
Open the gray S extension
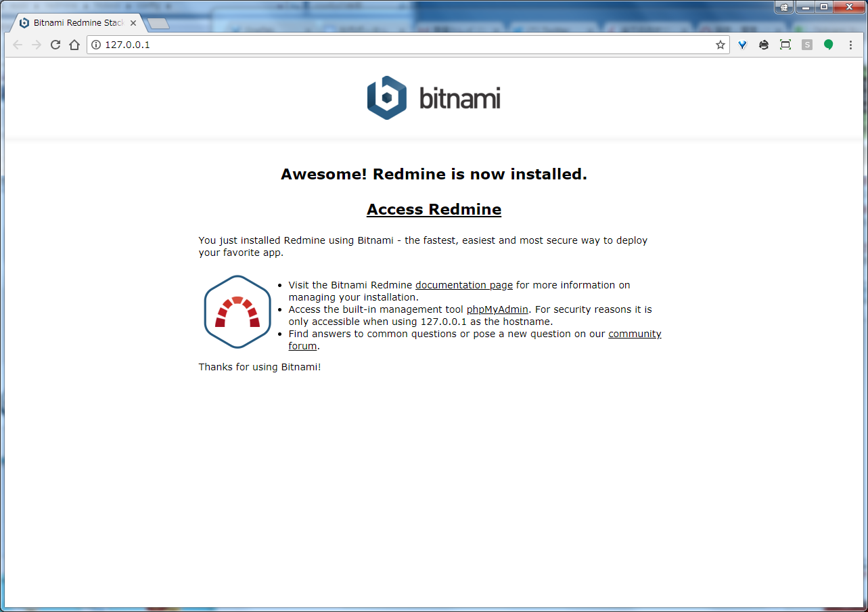click(806, 45)
